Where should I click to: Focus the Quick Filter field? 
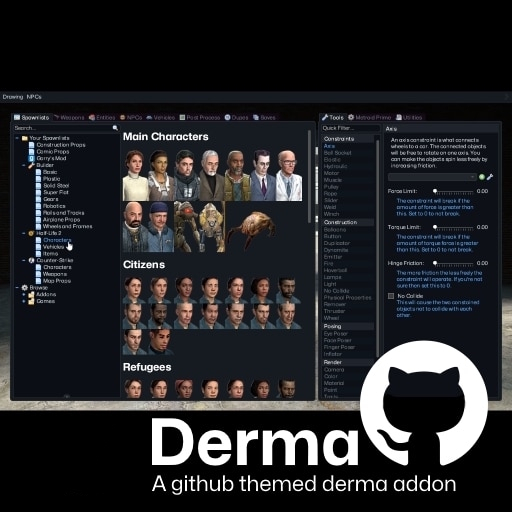(350, 128)
